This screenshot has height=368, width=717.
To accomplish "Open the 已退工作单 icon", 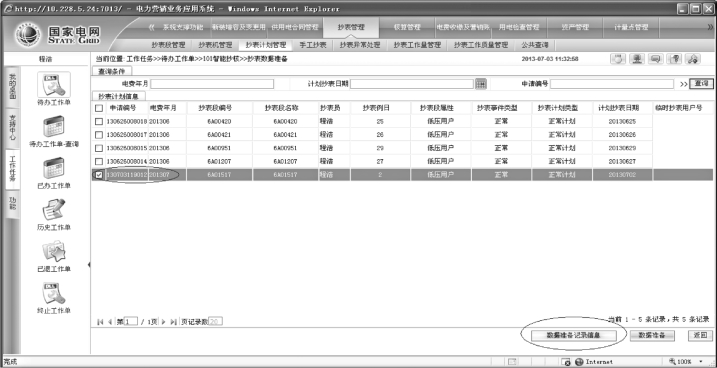I will click(54, 251).
